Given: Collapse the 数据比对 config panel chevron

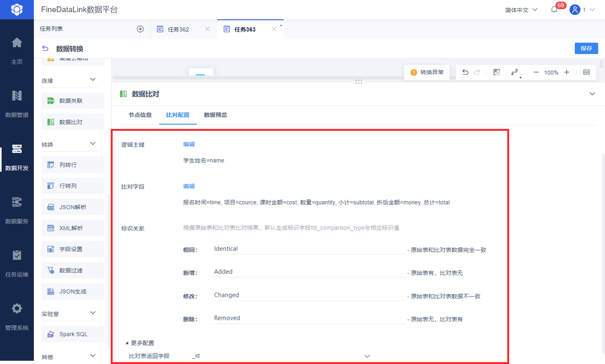Looking at the screenshot, I should [592, 94].
